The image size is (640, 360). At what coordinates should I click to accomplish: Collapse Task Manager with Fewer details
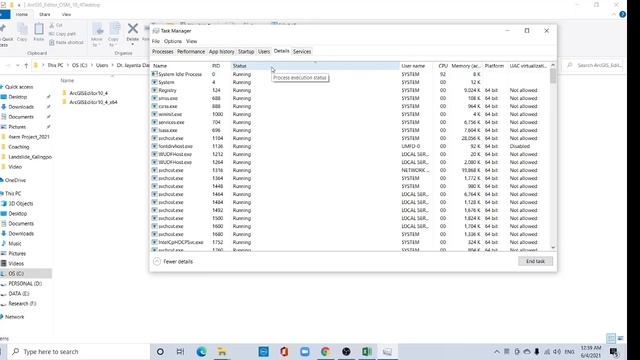point(173,262)
